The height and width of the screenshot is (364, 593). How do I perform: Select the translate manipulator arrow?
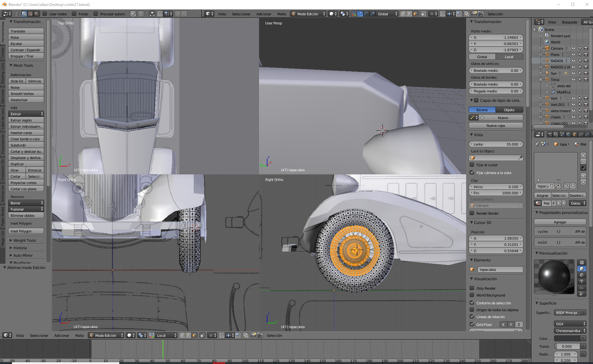click(360, 14)
